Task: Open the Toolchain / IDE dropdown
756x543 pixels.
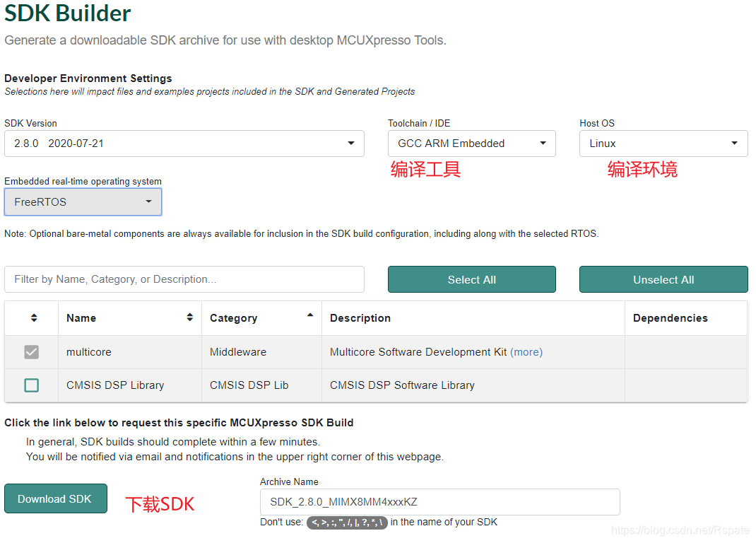Action: pos(471,144)
